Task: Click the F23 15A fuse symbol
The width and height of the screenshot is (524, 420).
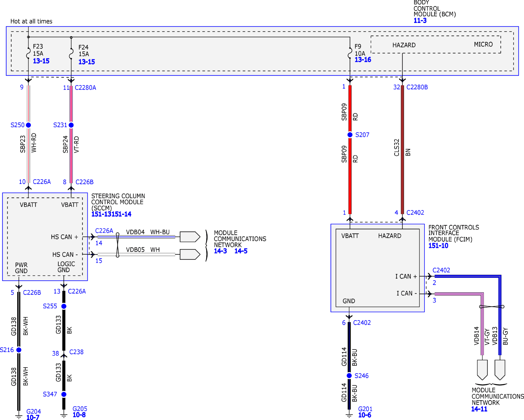Action: pos(29,53)
